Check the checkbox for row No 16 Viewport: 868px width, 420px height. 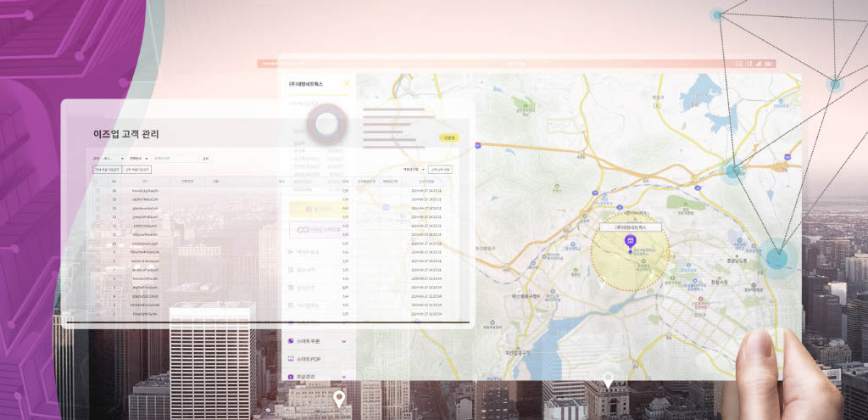pos(98,191)
